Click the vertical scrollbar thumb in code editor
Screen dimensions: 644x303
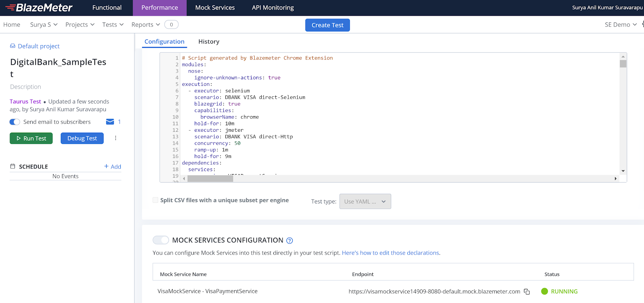tap(623, 64)
